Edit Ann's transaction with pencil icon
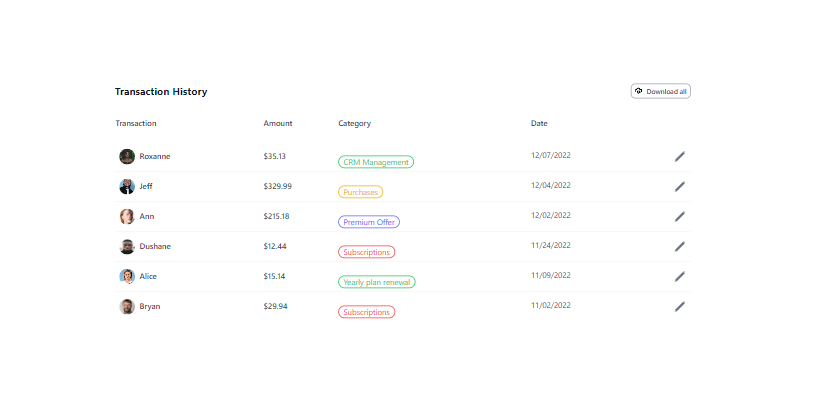This screenshot has width=825, height=397. (x=680, y=217)
